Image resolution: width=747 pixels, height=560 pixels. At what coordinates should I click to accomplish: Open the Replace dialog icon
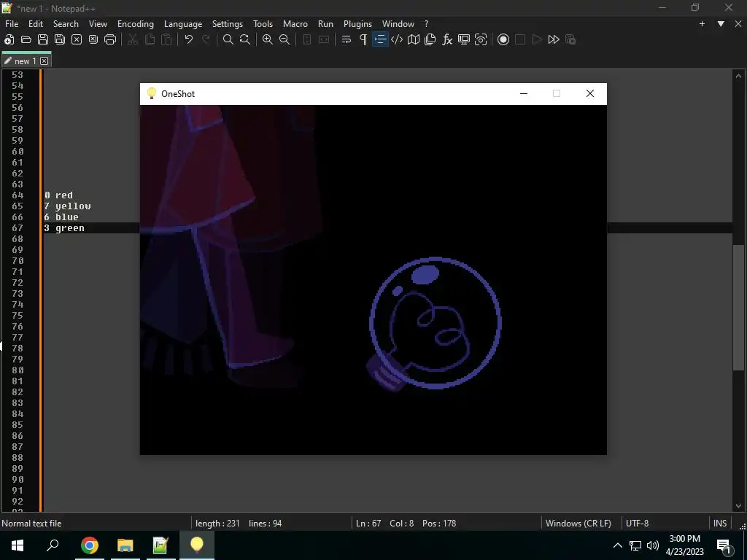245,39
